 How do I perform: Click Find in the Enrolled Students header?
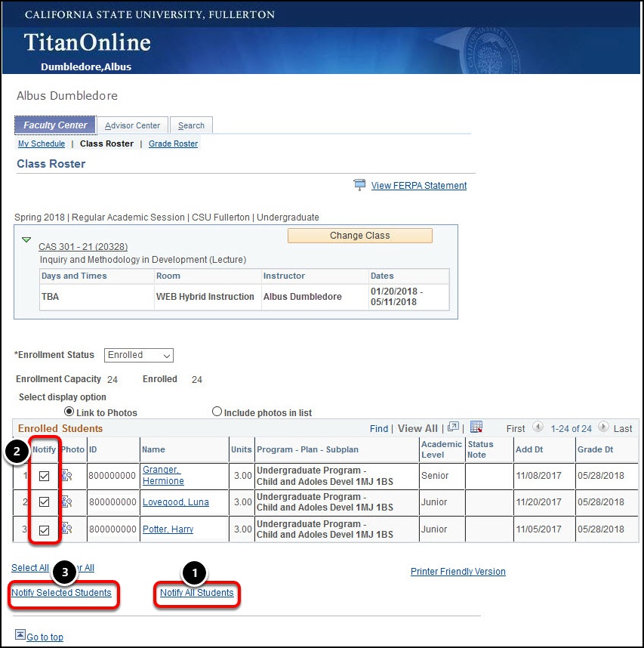point(379,428)
